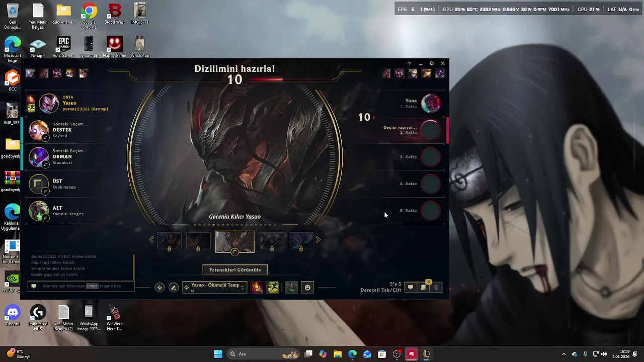Click the ÜST Keskingaga empty portrait
Image resolution: width=644 pixels, height=362 pixels.
click(x=39, y=184)
